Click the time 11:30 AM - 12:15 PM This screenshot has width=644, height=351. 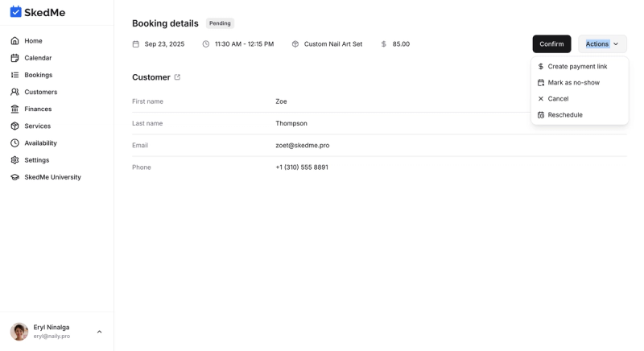245,44
